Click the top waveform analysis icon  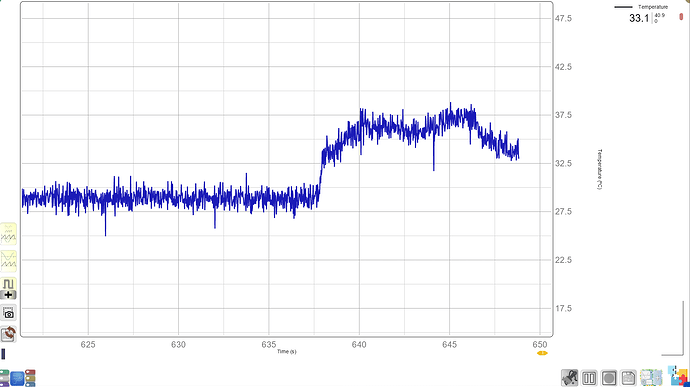click(8, 234)
